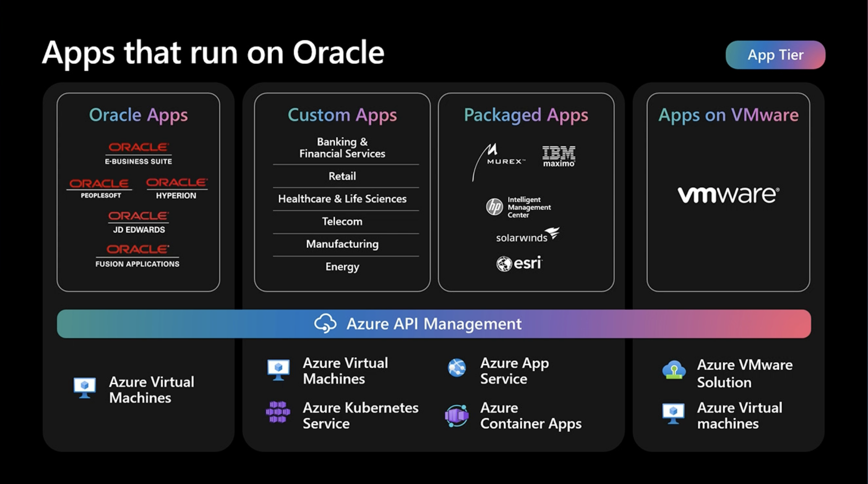Click the Azure API Management cloud icon
This screenshot has width=868, height=484.
pyautogui.click(x=325, y=323)
